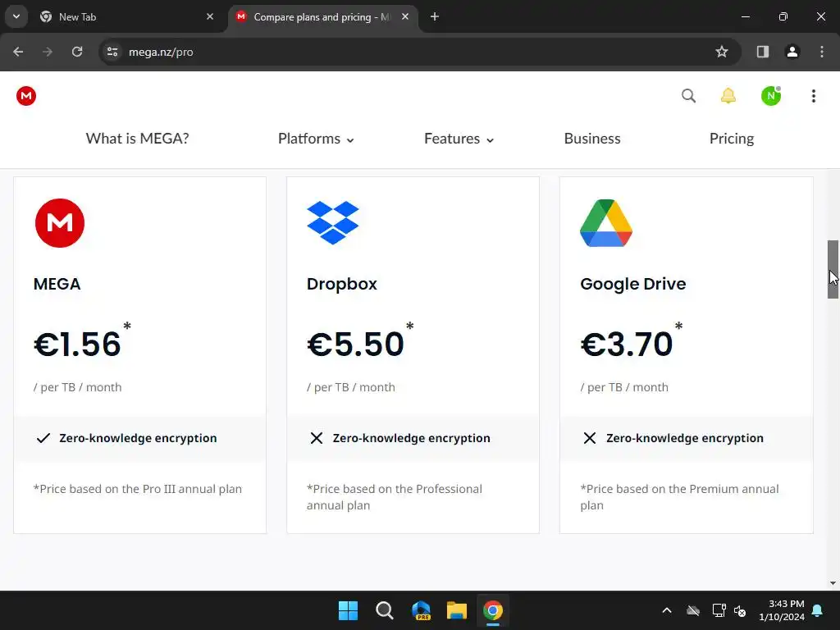Screen dimensions: 840x630
Task: Click the cloud sync tray icon
Action: 693,610
